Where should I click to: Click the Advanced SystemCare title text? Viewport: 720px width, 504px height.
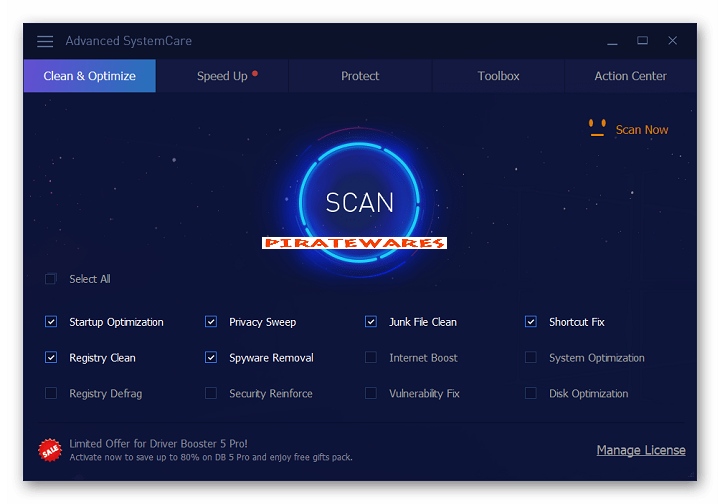(x=129, y=41)
